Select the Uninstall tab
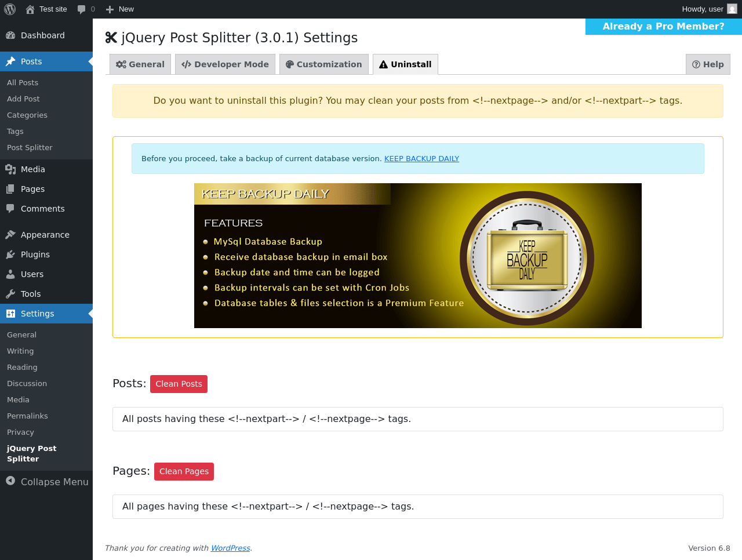The image size is (742, 560). click(405, 64)
